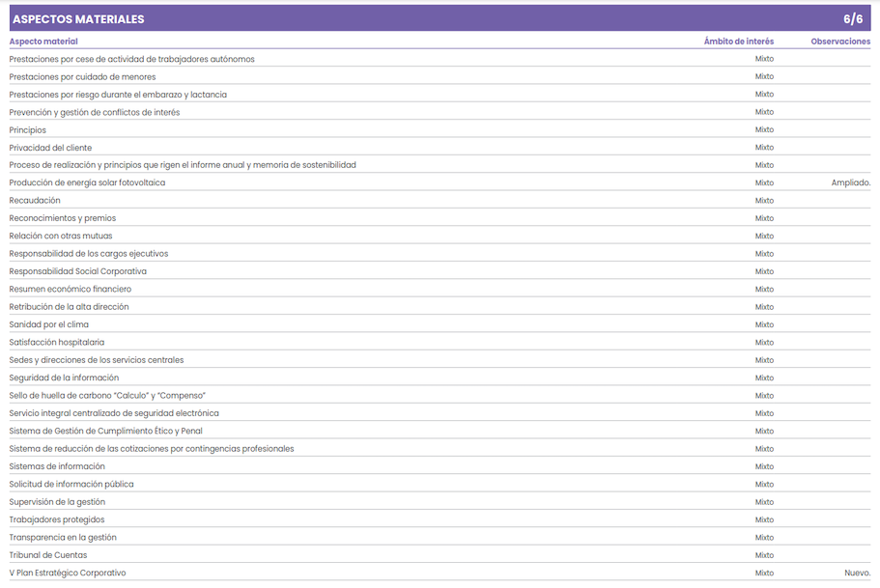Click 'Mixto' in Sistemas de información row
This screenshot has width=880, height=588.
pyautogui.click(x=764, y=466)
